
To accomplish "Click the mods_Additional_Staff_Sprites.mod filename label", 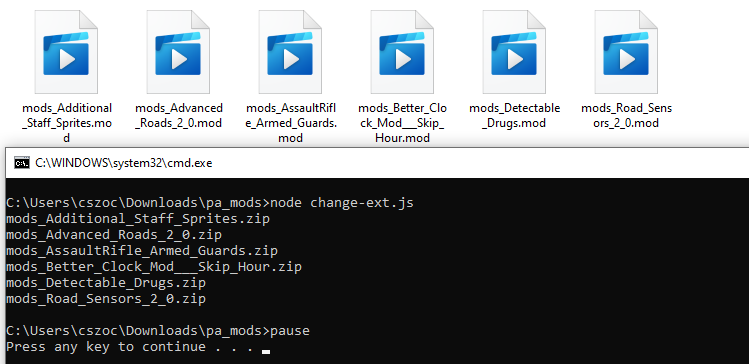I will point(67,123).
